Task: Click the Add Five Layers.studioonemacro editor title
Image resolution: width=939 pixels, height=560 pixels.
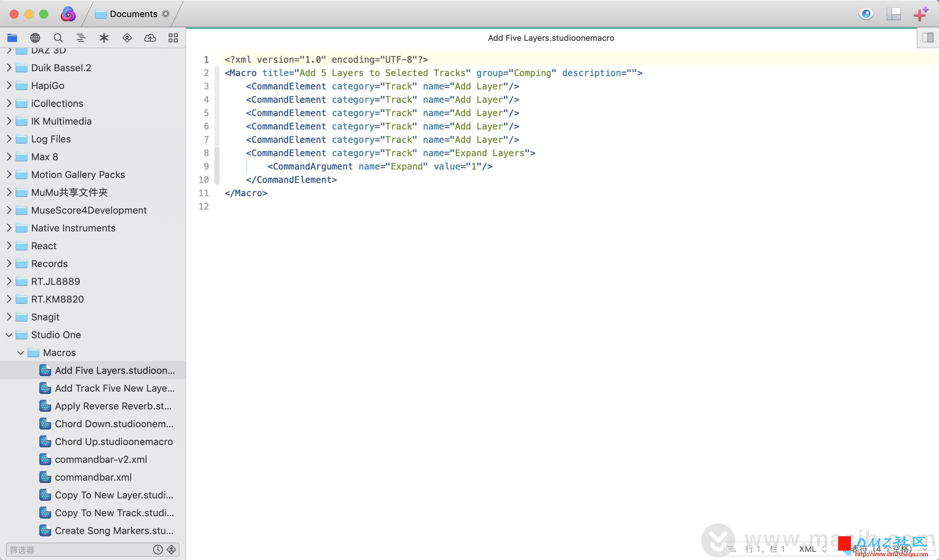Action: pos(551,38)
